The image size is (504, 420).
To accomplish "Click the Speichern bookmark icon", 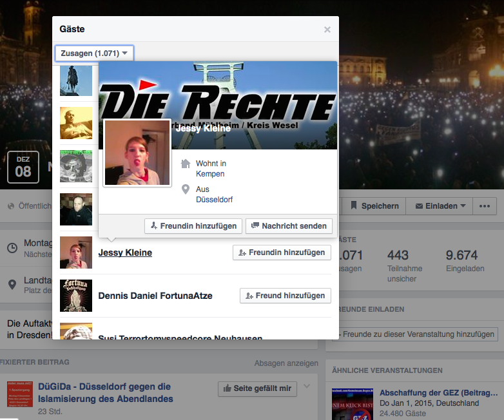I will tap(354, 205).
